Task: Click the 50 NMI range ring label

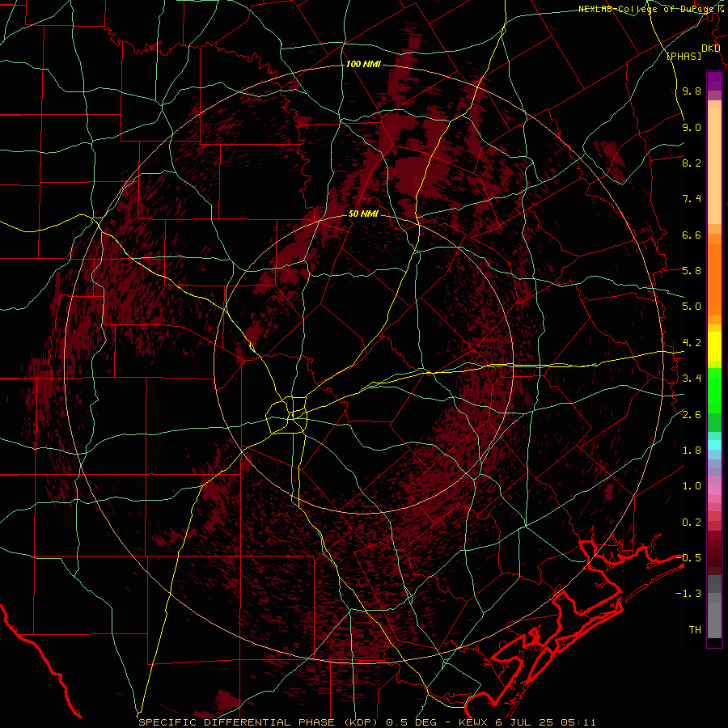Action: coord(363,214)
